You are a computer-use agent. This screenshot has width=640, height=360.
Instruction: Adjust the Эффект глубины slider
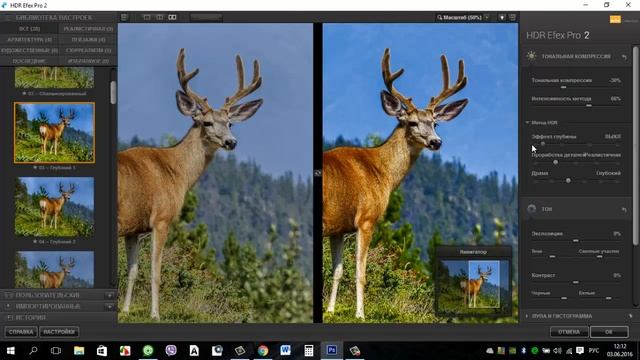(x=543, y=144)
